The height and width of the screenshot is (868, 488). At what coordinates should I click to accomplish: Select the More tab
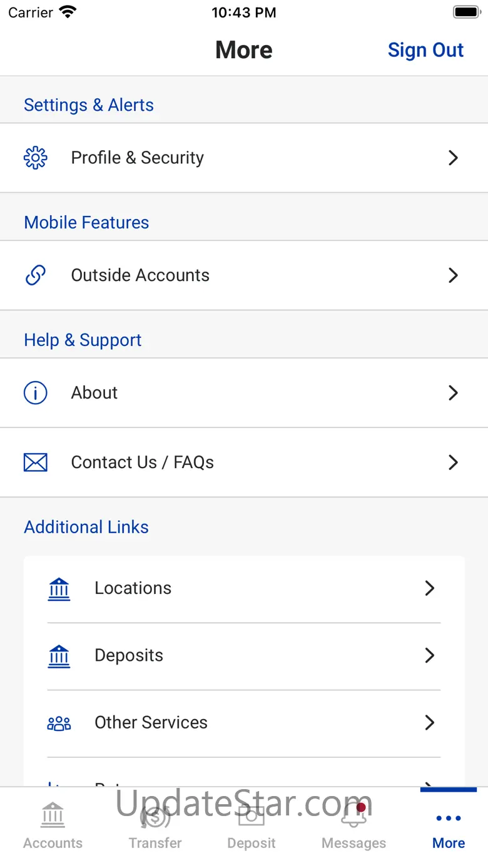pos(449,826)
